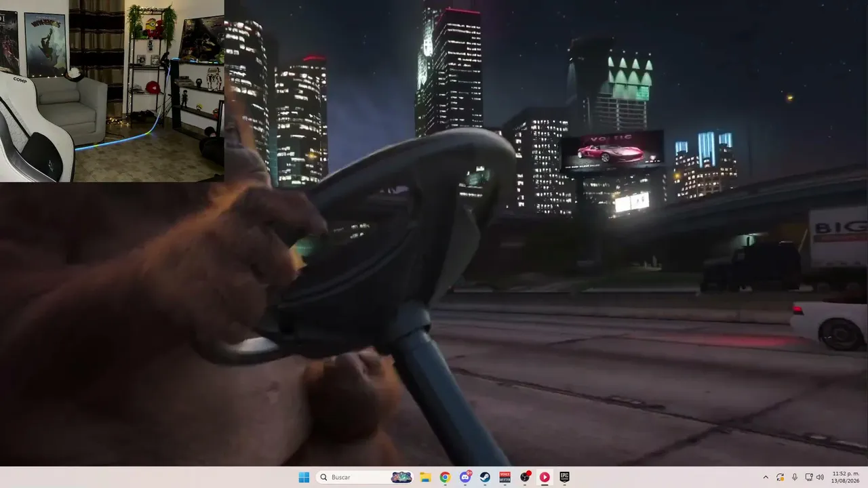Open Epic Games Launcher from the taskbar
This screenshot has width=868, height=488.
(564, 477)
